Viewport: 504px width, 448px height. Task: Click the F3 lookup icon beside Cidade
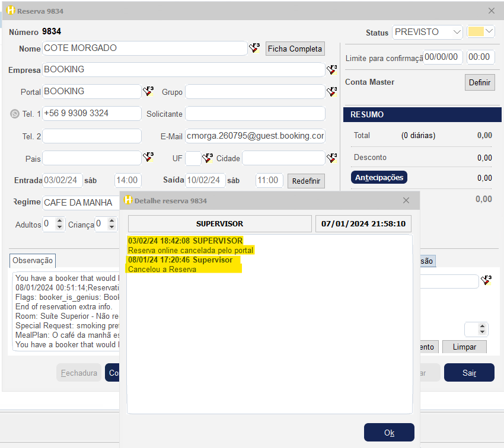332,158
